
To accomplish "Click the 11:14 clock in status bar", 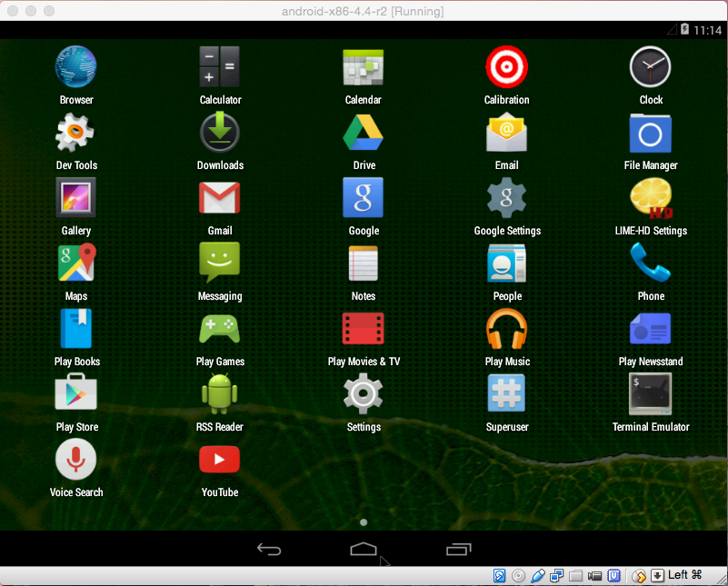I will (x=708, y=30).
